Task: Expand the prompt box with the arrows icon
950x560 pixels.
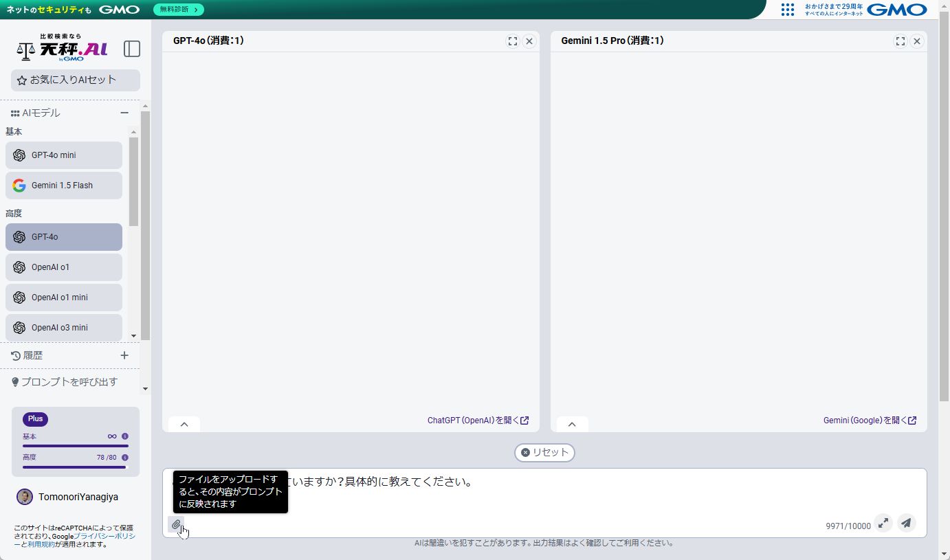Action: point(883,523)
